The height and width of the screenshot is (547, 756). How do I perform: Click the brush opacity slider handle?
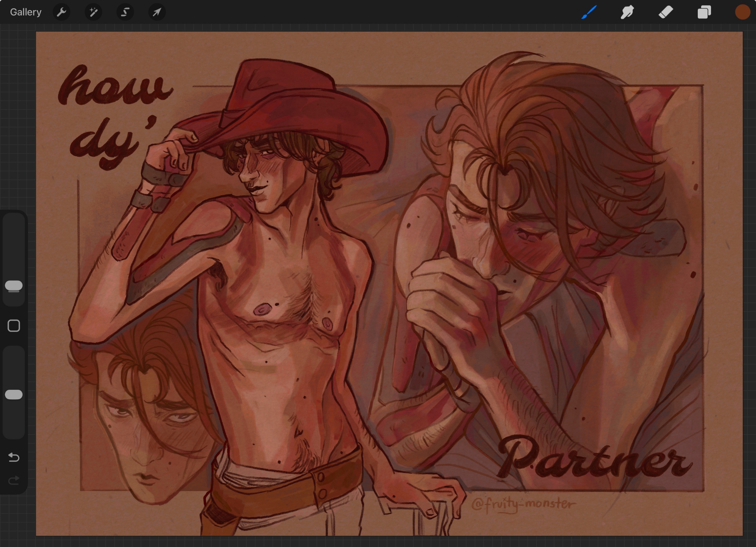pos(14,394)
